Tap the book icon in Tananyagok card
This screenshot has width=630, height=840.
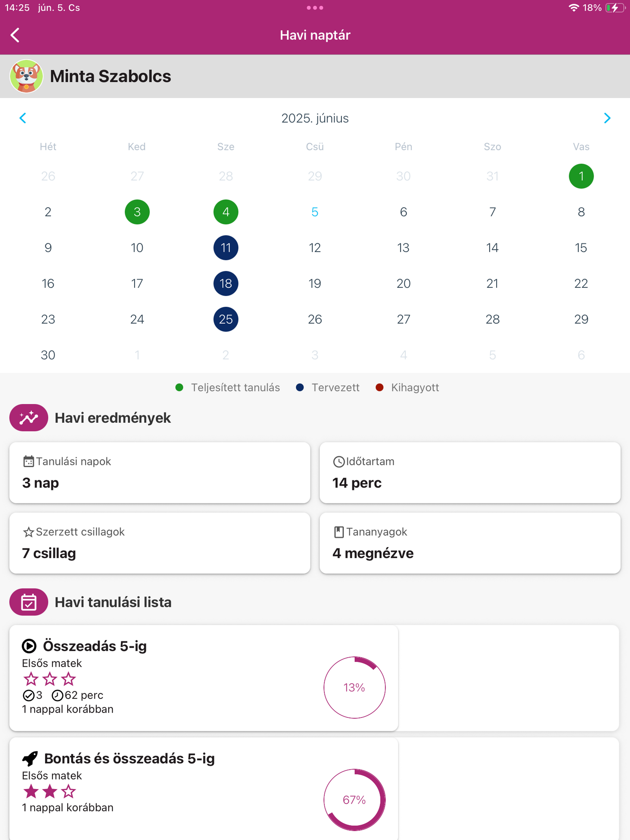click(339, 532)
